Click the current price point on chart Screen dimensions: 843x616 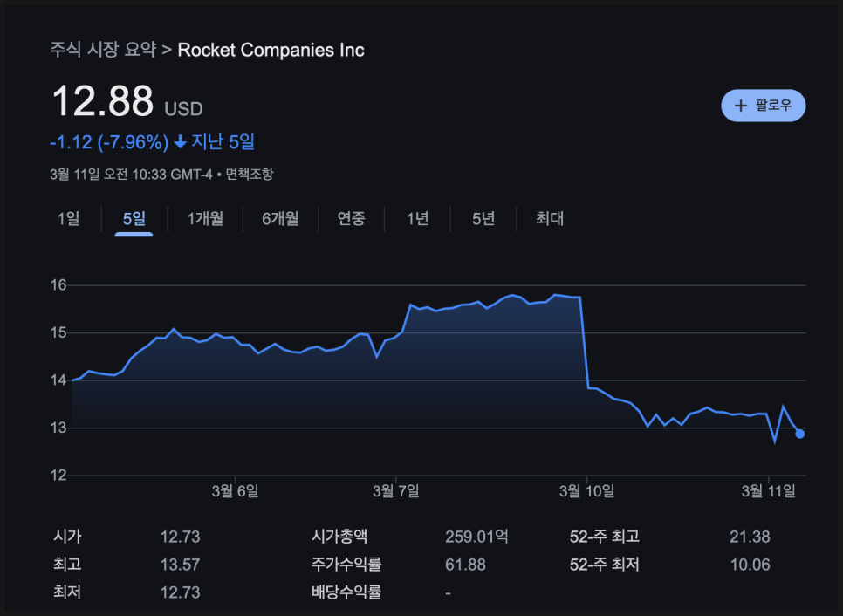[800, 434]
